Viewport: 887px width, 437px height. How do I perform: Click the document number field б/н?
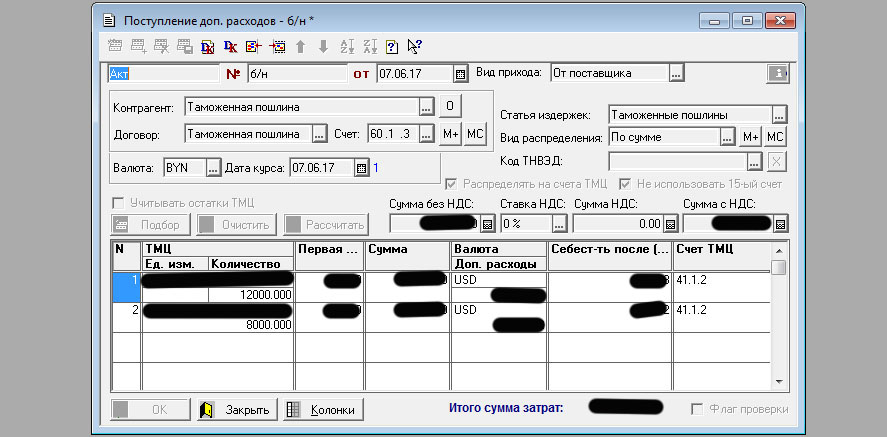pos(296,73)
